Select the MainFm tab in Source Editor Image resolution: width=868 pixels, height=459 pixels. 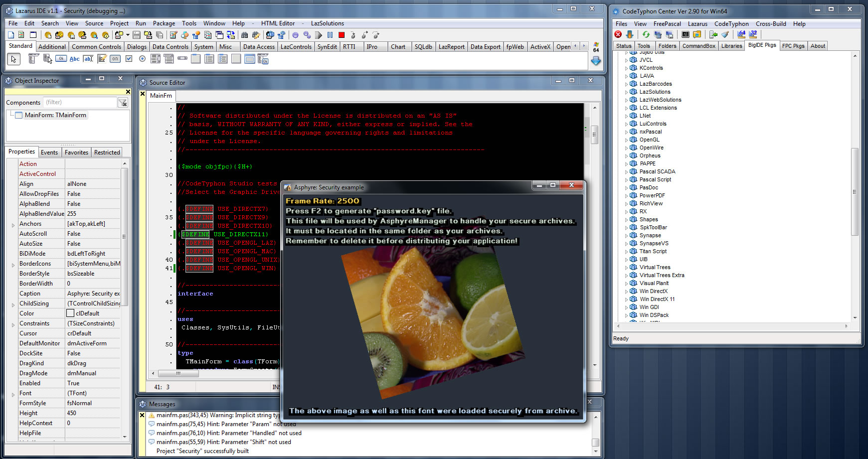[x=161, y=96]
